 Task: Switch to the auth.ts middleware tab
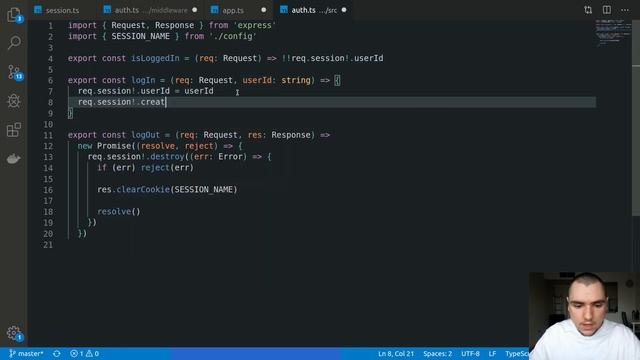151,10
